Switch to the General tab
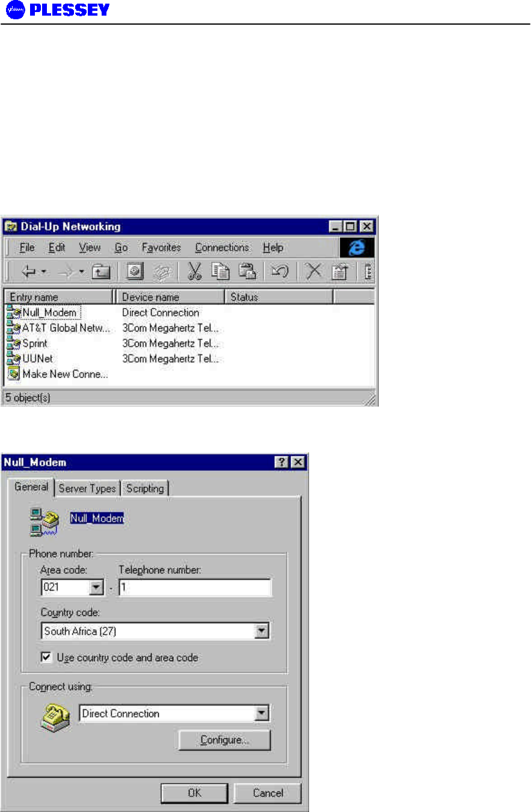 (32, 487)
